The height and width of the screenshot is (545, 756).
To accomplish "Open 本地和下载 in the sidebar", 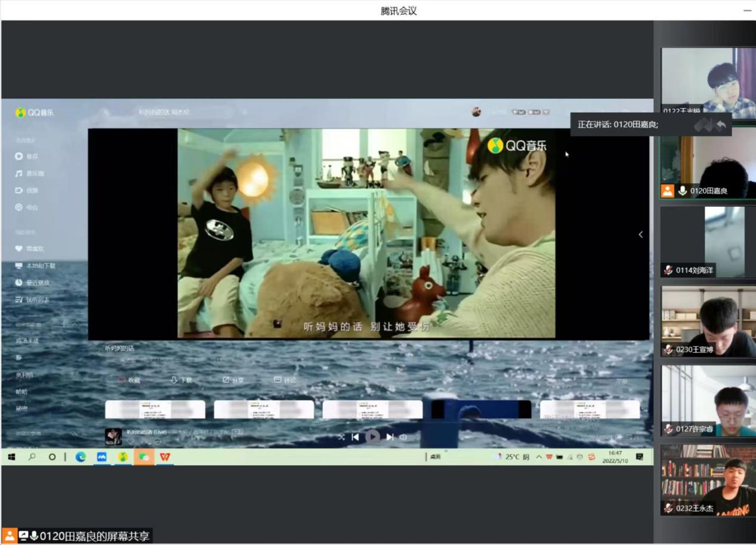I will pos(35,266).
